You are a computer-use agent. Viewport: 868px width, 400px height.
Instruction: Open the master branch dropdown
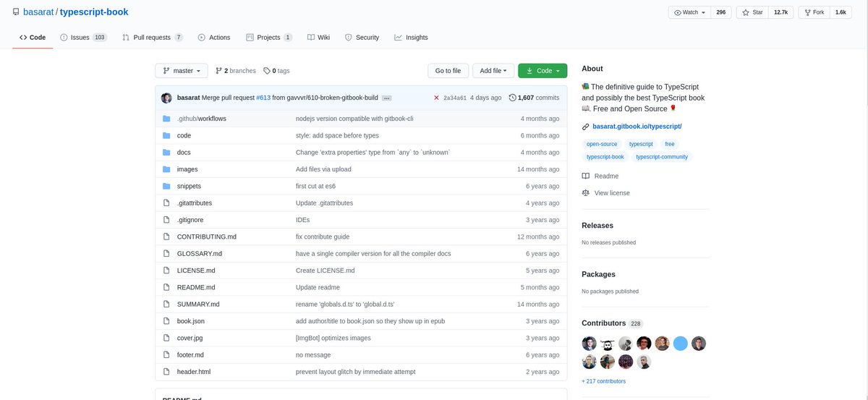182,71
